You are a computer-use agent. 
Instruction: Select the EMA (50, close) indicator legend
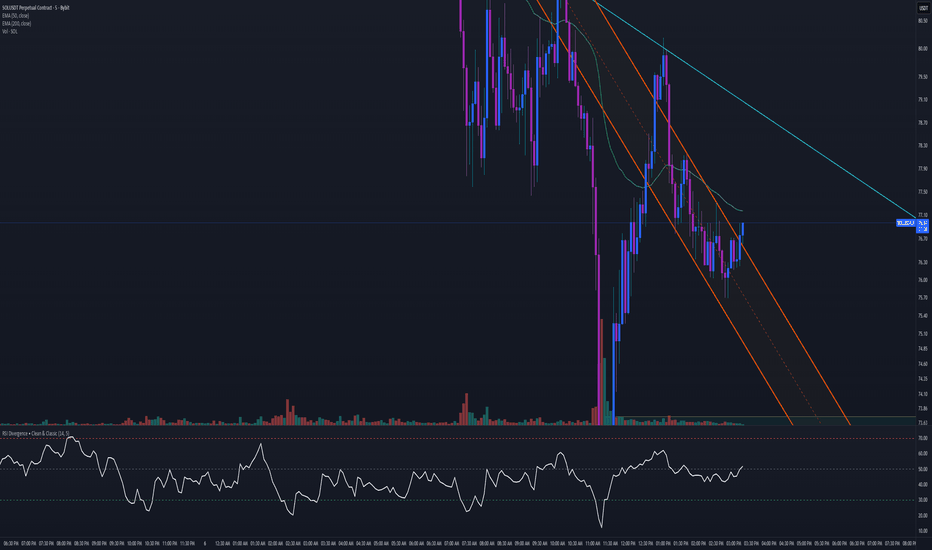click(15, 15)
